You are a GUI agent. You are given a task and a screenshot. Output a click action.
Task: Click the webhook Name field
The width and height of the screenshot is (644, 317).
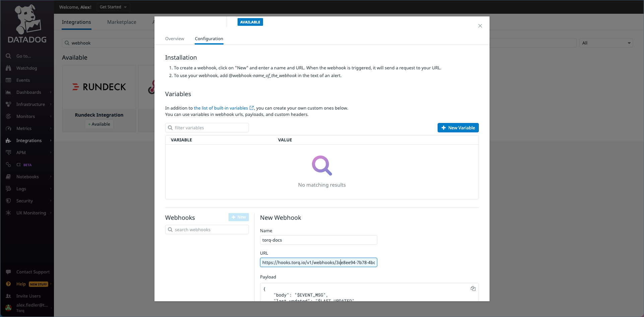[319, 240]
